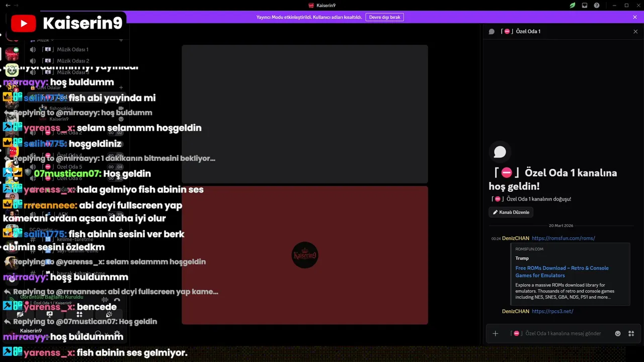Screen dimensions: 644x362
Task: Select the Kaiserin9 red video tile
Action: 305,255
